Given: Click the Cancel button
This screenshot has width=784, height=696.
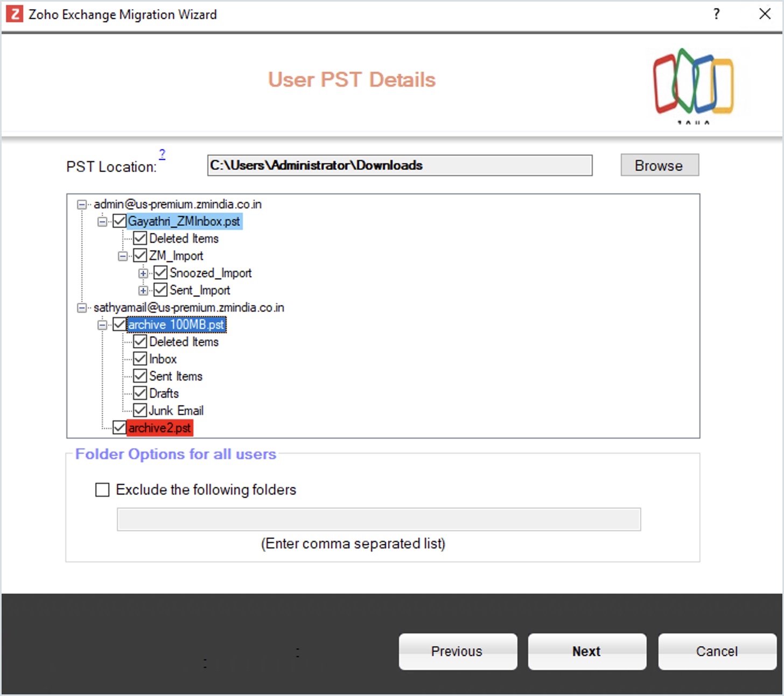Looking at the screenshot, I should [x=717, y=652].
